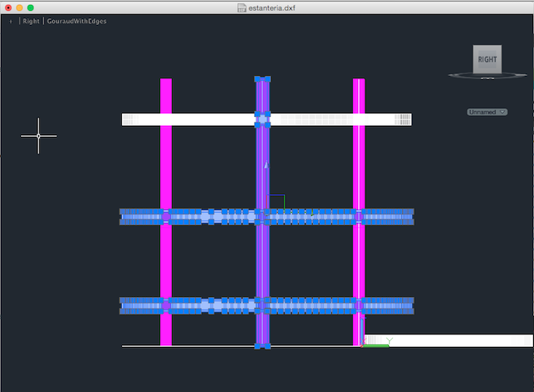
Task: Click the viewport plus control
Action: tap(11, 22)
